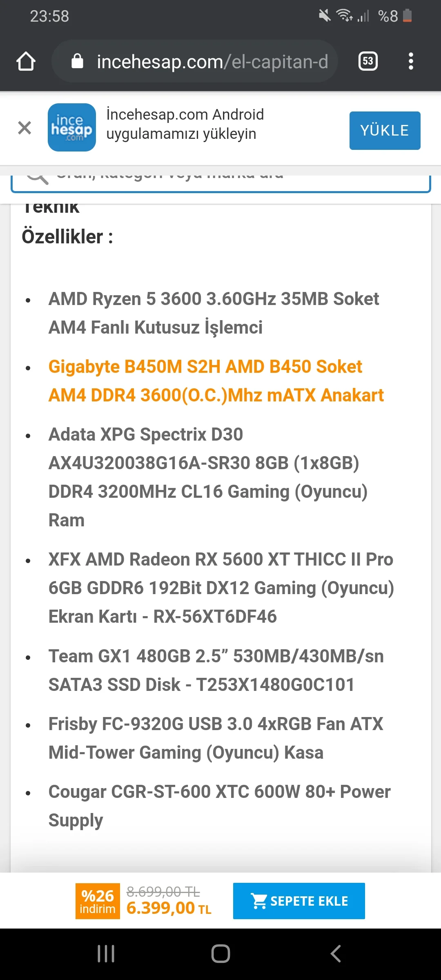This screenshot has height=980, width=441.
Task: Tap the lock icon in address bar
Action: tap(77, 62)
